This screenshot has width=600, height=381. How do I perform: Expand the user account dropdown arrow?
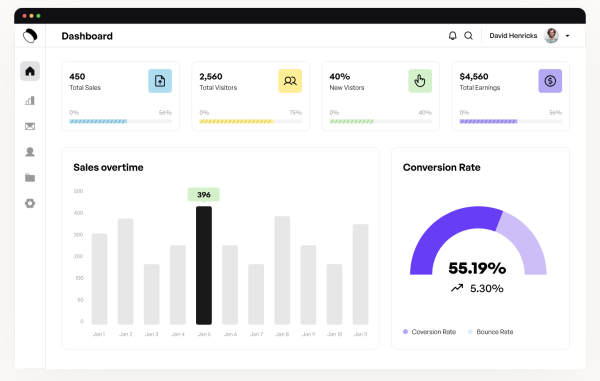pyautogui.click(x=567, y=36)
